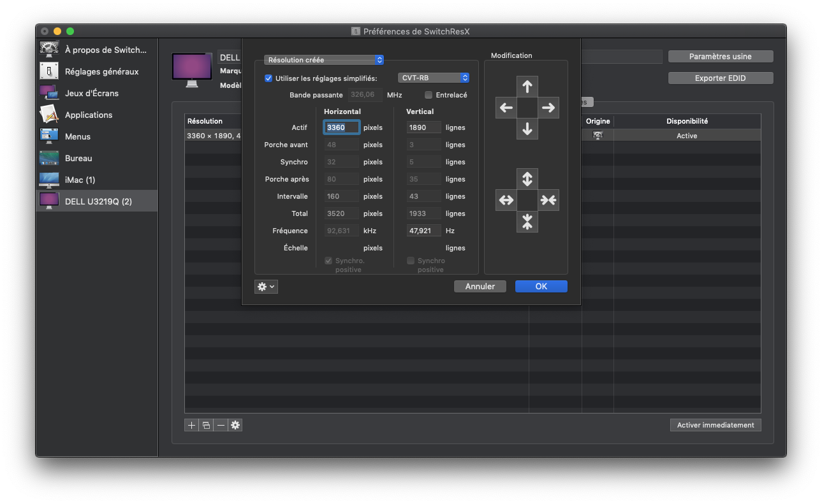Click the Total vertical field showing 1933
Image resolution: width=822 pixels, height=504 pixels.
pos(424,213)
